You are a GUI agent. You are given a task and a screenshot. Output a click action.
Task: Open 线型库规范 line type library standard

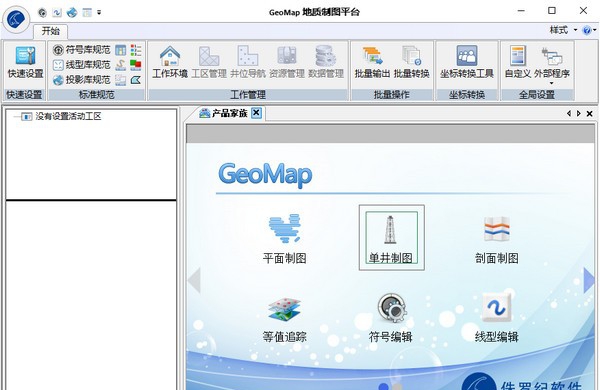82,64
